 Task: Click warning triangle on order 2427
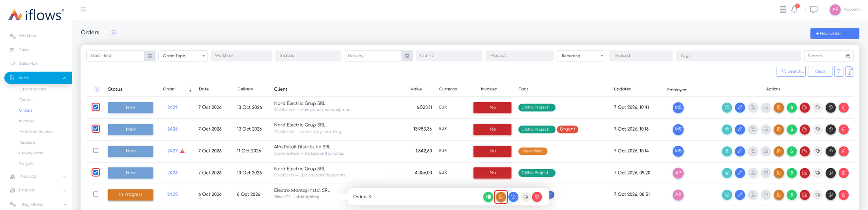(182, 151)
